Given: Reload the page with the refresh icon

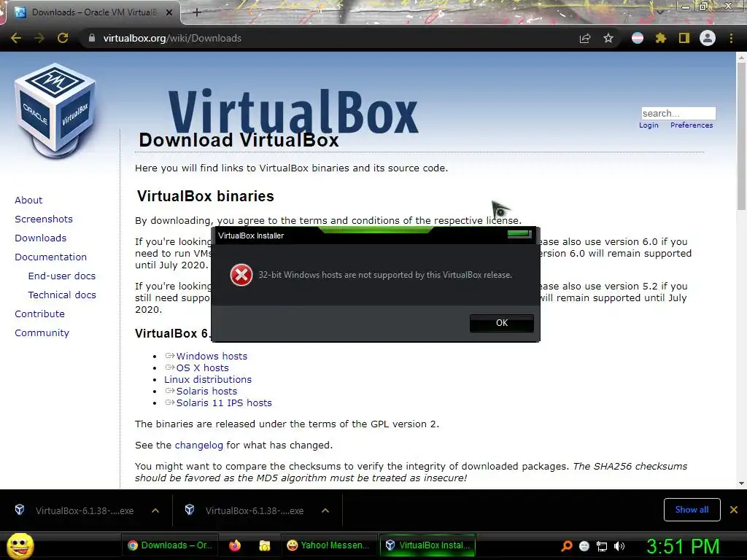Looking at the screenshot, I should tap(63, 38).
